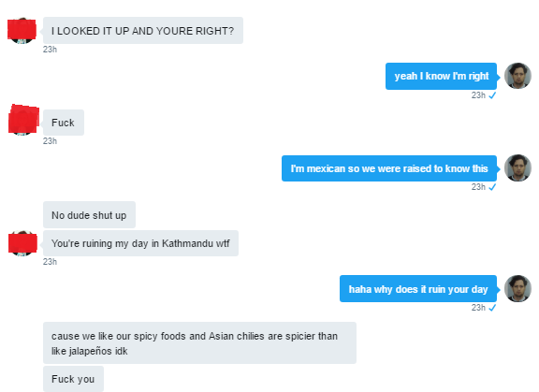The height and width of the screenshot is (392, 539).
Task: Click the avatar beside 'yeah I know I'm right'
Action: tap(517, 76)
